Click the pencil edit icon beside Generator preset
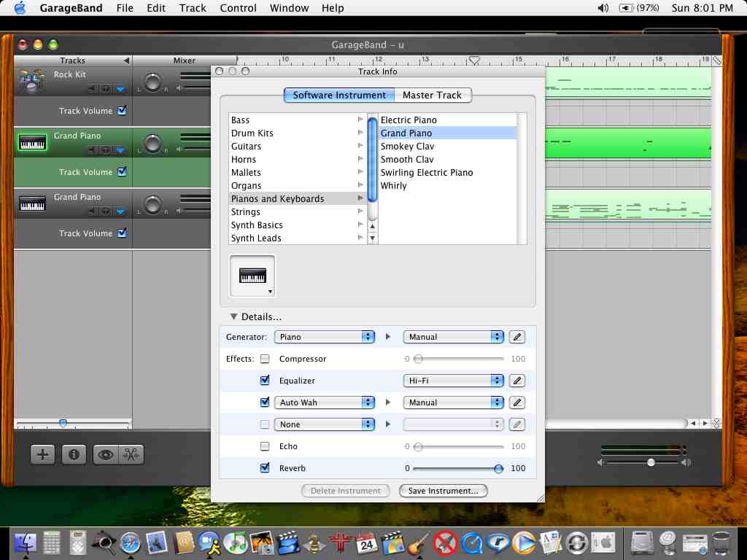The height and width of the screenshot is (560, 747). point(517,337)
